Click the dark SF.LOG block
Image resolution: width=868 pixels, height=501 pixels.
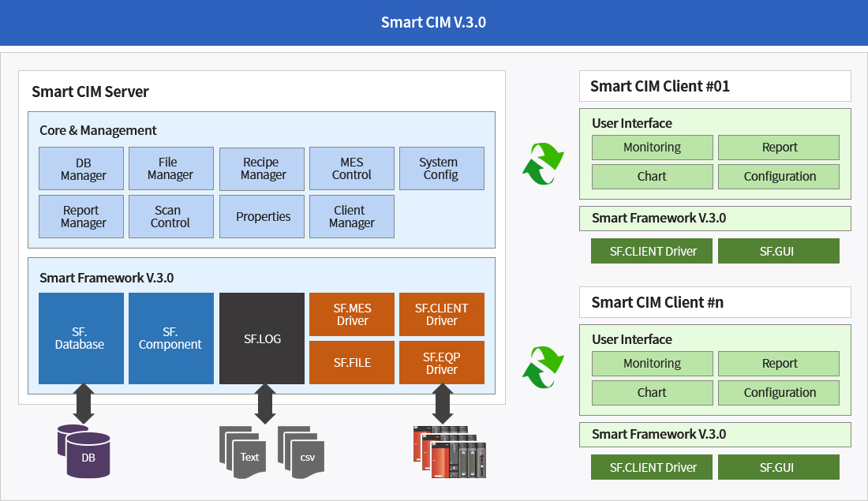[262, 338]
